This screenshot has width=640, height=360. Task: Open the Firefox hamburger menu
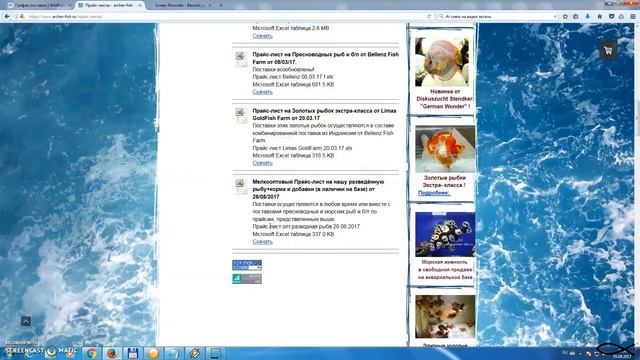pyautogui.click(x=633, y=16)
